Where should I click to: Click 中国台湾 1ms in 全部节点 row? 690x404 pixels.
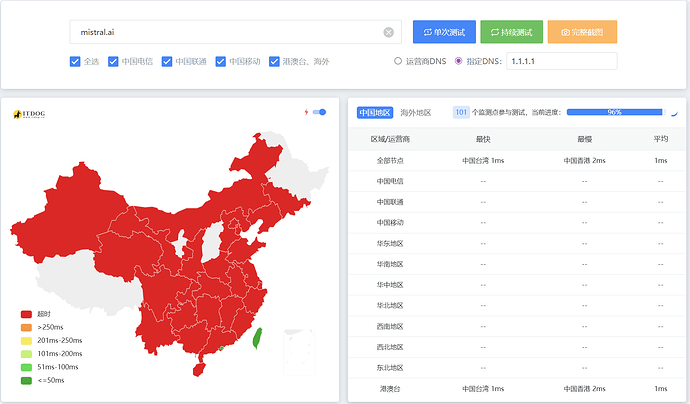coord(483,161)
